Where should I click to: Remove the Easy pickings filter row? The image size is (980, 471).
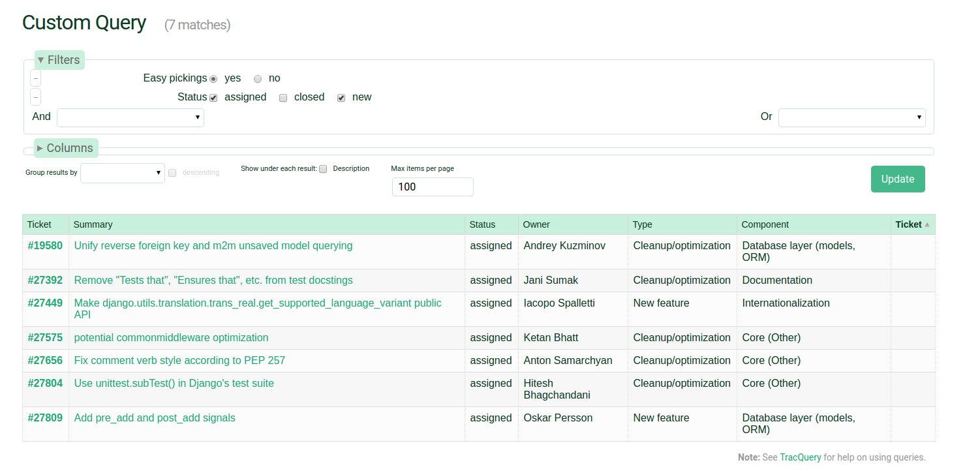point(36,78)
